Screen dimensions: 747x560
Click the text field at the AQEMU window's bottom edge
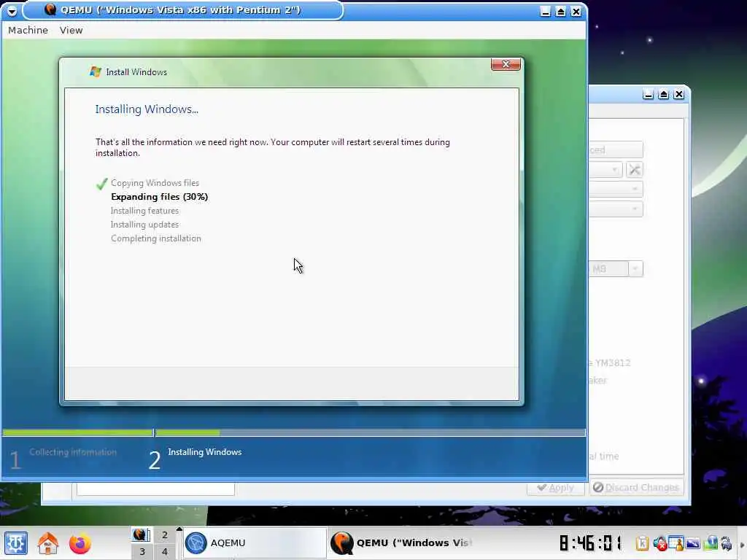tap(155, 489)
